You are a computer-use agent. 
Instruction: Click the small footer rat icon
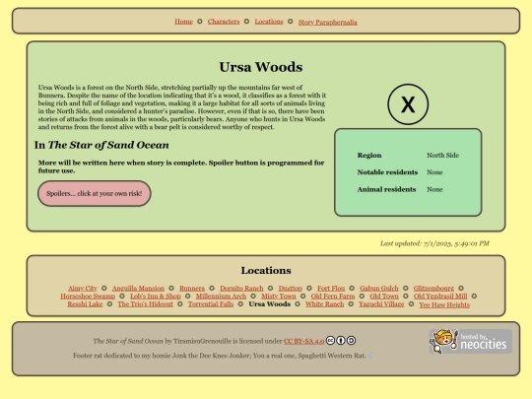pos(371,356)
